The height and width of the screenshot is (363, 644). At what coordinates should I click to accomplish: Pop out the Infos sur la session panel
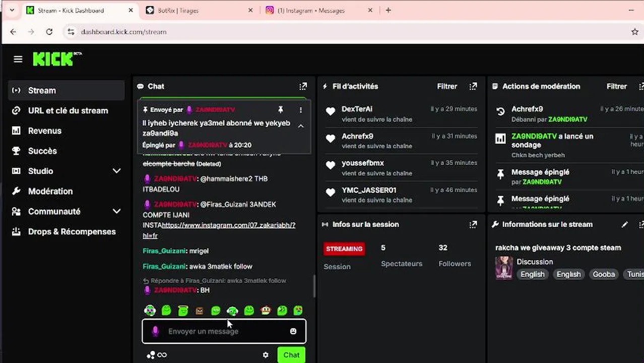[473, 224]
